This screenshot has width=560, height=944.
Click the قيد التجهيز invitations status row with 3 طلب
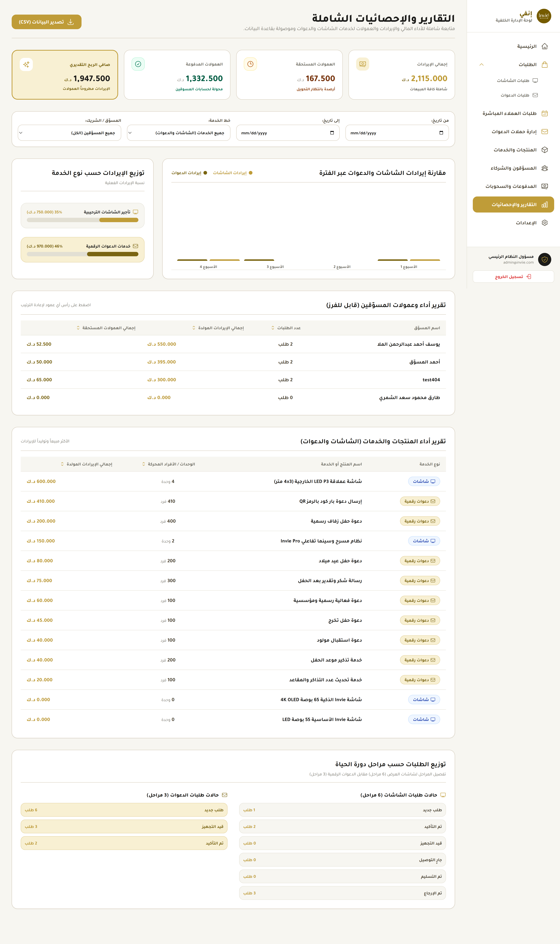click(x=124, y=827)
